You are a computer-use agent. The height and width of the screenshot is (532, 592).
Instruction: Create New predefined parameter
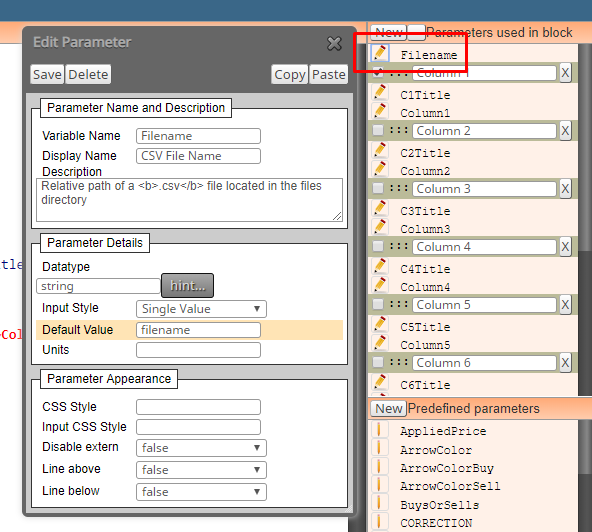pos(388,409)
